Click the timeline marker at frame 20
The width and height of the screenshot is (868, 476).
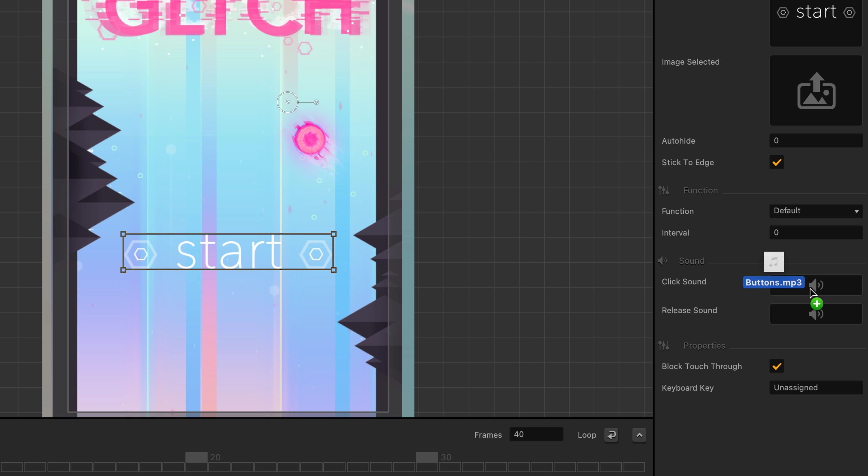(196, 458)
